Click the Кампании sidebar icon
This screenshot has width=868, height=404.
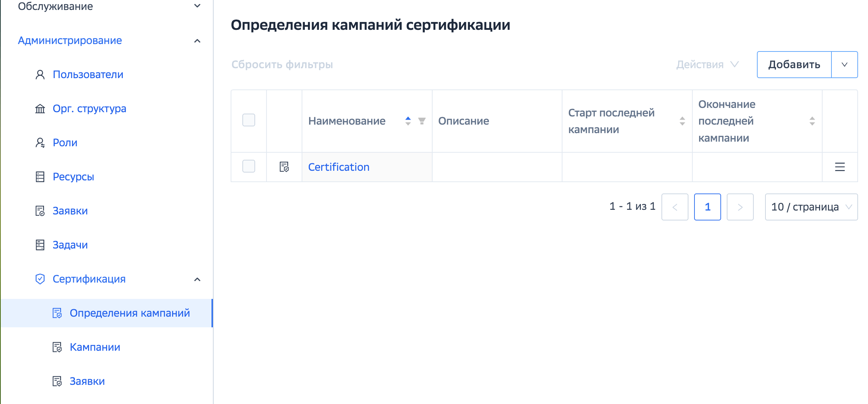pos(57,347)
